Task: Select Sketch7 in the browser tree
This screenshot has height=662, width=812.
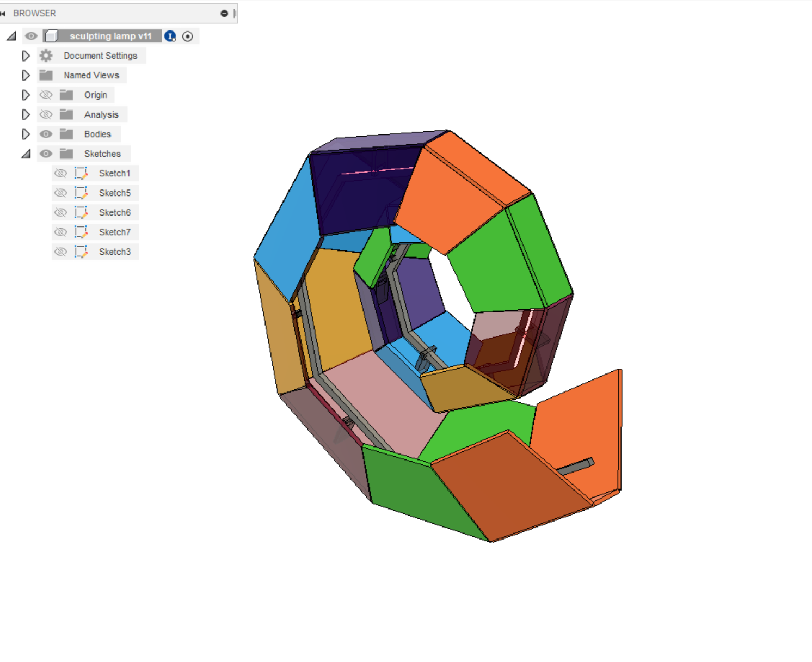Action: (x=115, y=232)
